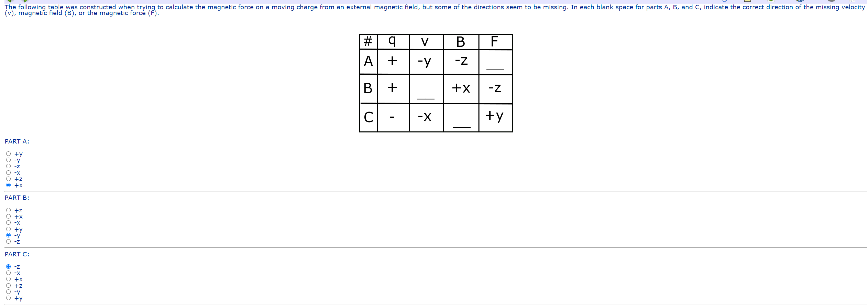Open the printer icon on the toolbar
The width and height of the screenshot is (868, 308).
(831, 1)
